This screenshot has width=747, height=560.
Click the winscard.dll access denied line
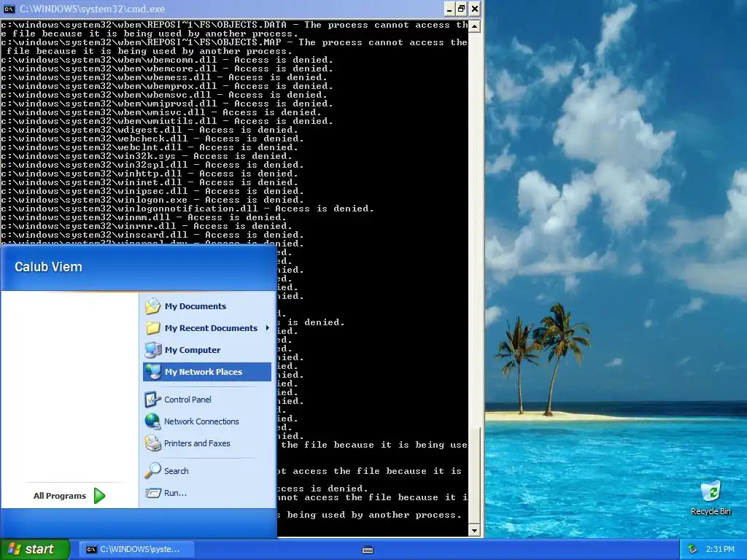152,235
